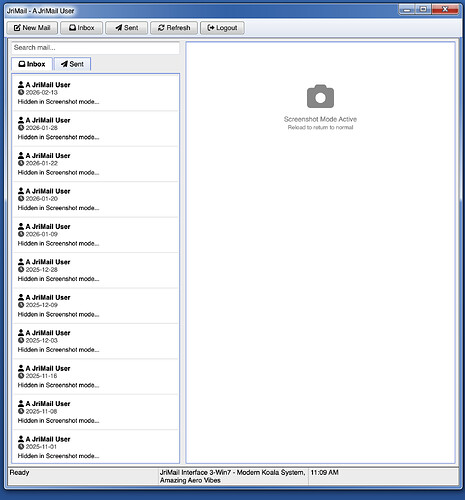The width and height of the screenshot is (465, 500).
Task: Click the person icon on 2025-12-09 email
Action: coord(21,297)
